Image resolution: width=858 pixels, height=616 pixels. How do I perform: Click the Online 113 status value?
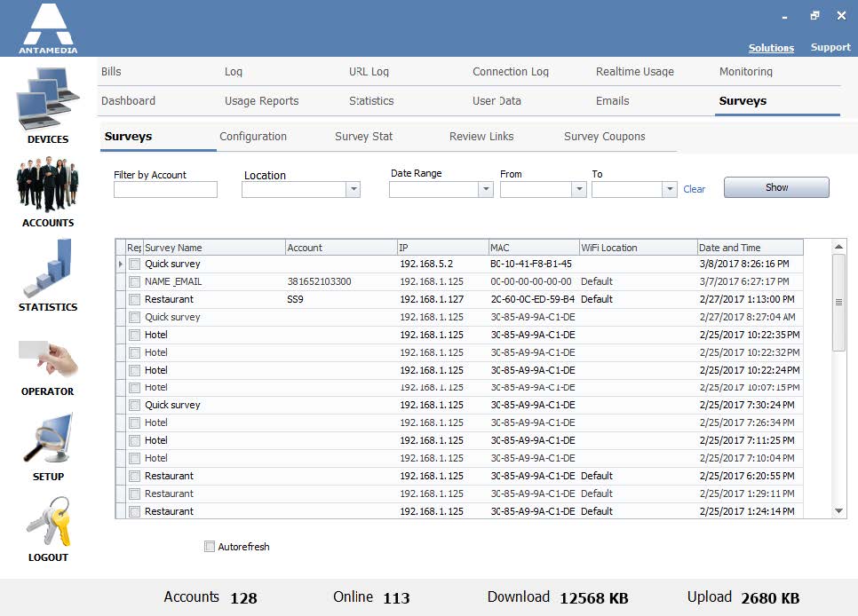(396, 598)
